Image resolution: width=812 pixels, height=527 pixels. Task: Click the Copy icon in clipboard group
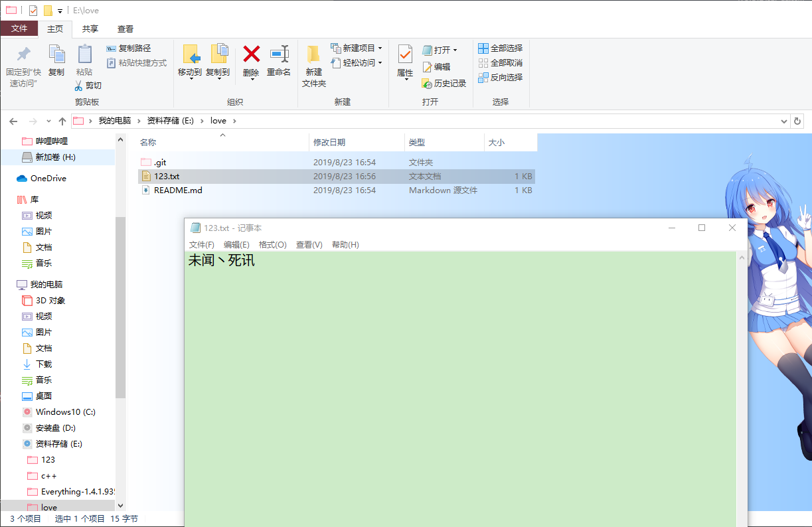pyautogui.click(x=56, y=54)
